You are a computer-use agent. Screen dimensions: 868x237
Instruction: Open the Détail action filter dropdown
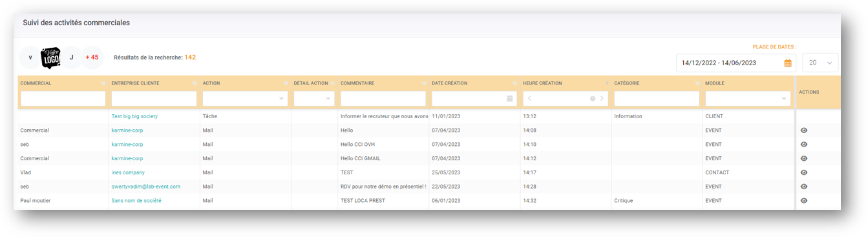coord(328,99)
